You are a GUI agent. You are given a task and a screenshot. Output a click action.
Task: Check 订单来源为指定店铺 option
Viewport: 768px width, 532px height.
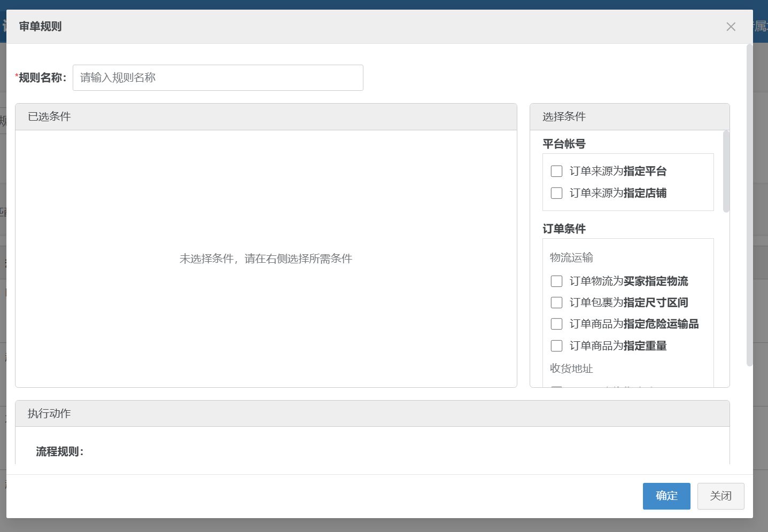pos(556,193)
